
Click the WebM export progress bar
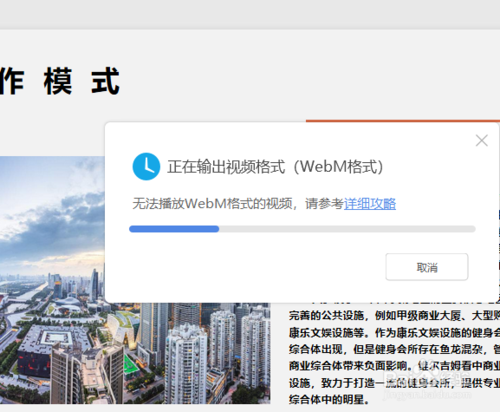pyautogui.click(x=302, y=229)
